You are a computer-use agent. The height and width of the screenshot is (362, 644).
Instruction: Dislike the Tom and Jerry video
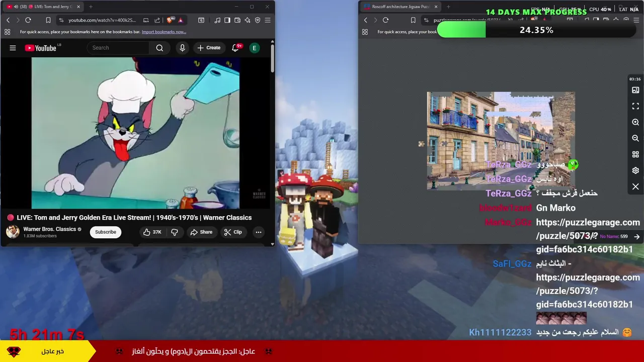[x=175, y=232]
